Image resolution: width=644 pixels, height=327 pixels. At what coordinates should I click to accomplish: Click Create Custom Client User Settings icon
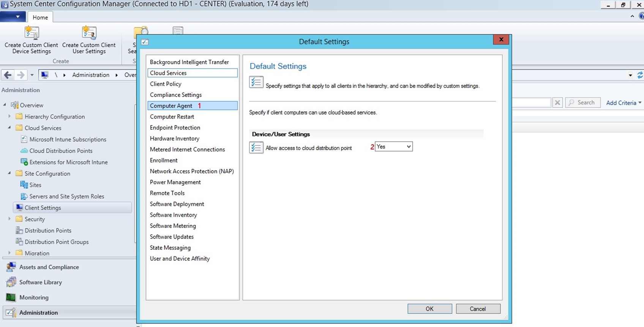tap(89, 33)
